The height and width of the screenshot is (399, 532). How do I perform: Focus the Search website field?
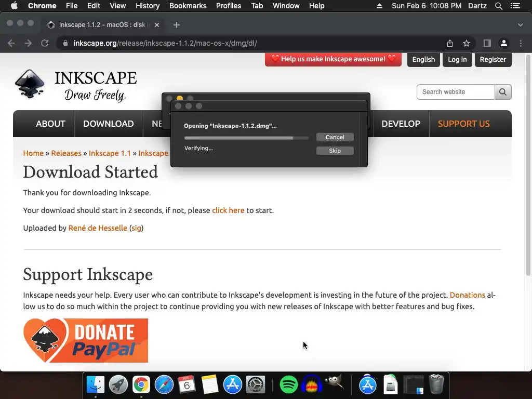(x=455, y=92)
